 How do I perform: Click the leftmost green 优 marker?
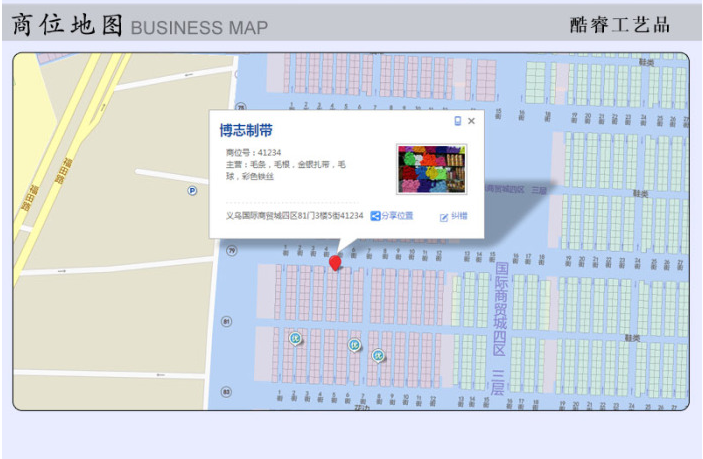point(295,339)
